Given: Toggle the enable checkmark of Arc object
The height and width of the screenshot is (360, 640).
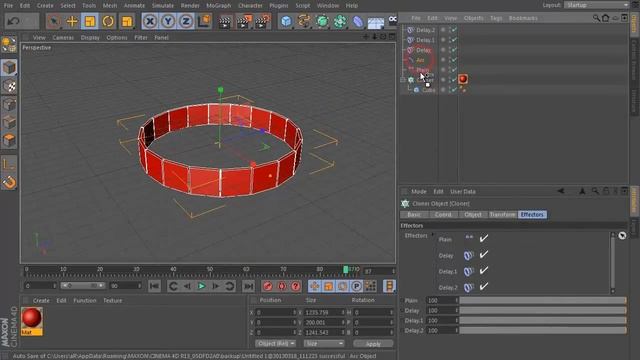Looking at the screenshot, I should (454, 60).
